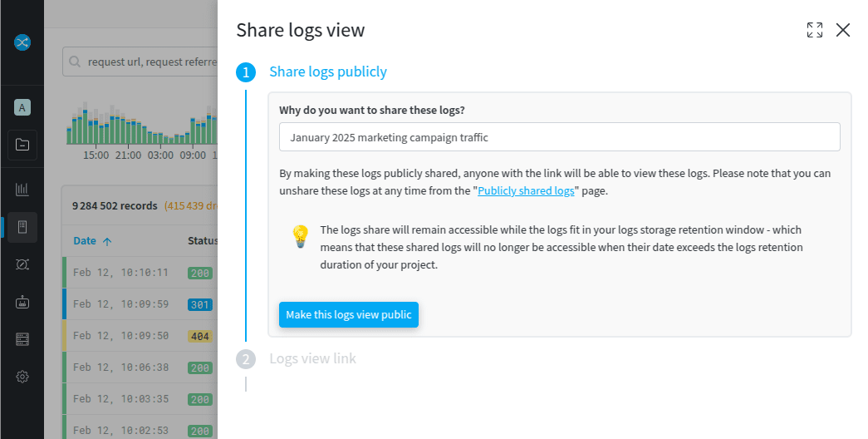This screenshot has width=868, height=439.
Task: Open the account avatar "A"
Action: tap(22, 107)
